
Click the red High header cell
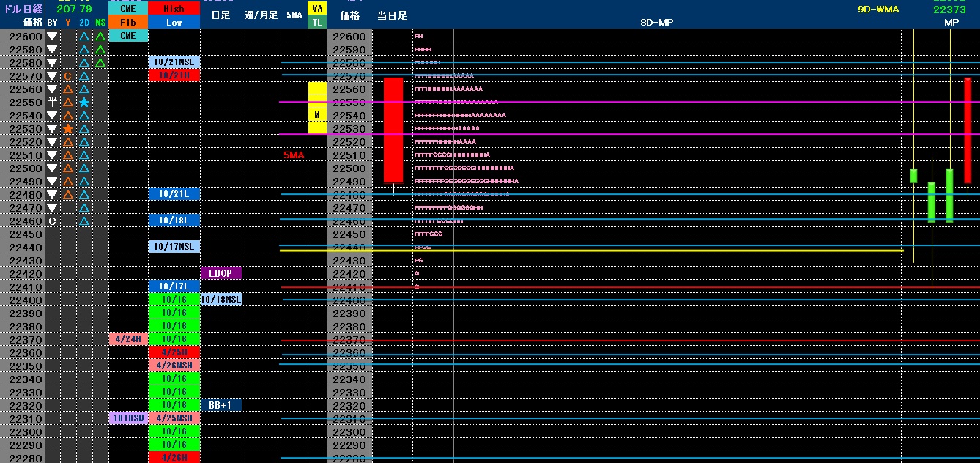pyautogui.click(x=174, y=9)
